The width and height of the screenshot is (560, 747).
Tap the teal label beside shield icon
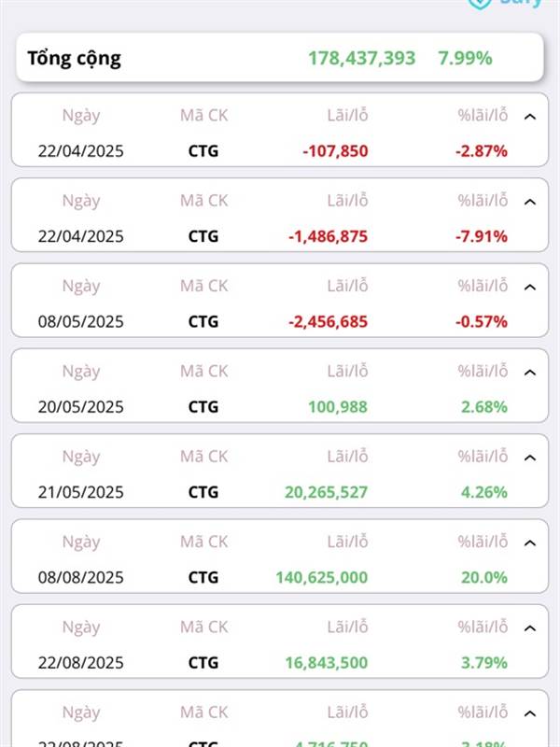tap(521, 4)
